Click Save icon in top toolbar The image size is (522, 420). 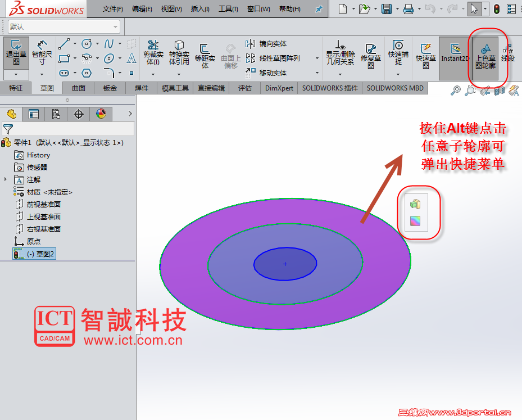click(x=387, y=9)
